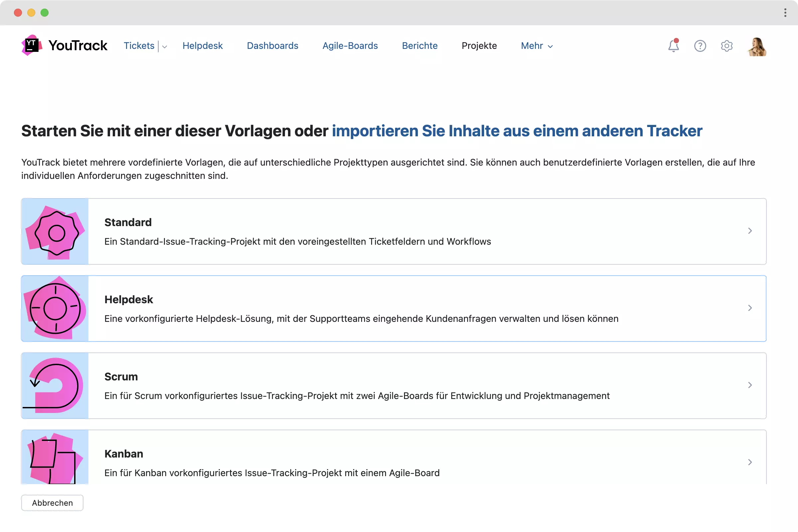Expand the Tickets dropdown arrow
The image size is (798, 532).
click(x=165, y=47)
